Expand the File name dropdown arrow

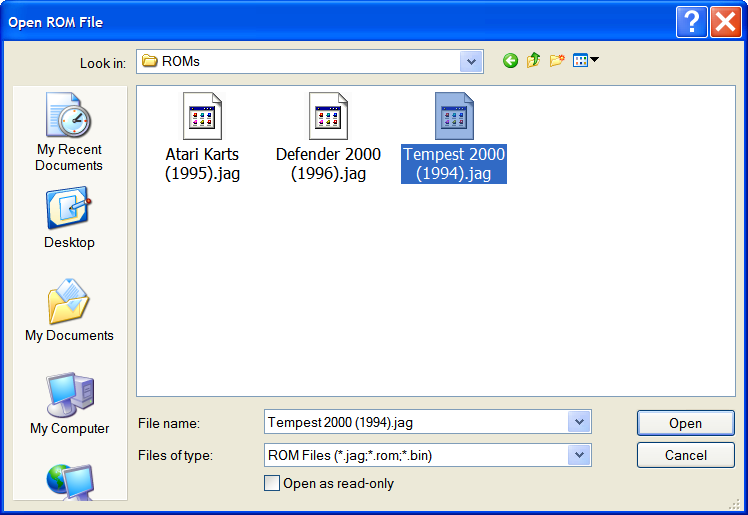tap(579, 422)
